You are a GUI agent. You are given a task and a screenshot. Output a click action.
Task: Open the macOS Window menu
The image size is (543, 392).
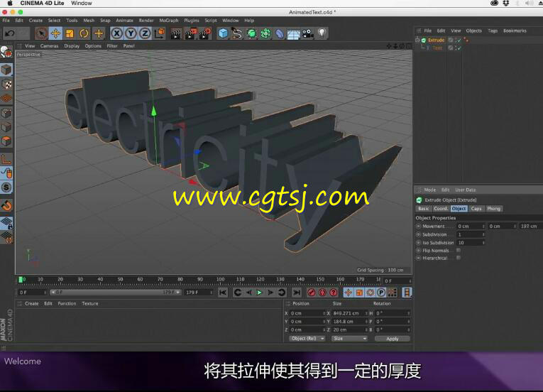[x=82, y=3]
